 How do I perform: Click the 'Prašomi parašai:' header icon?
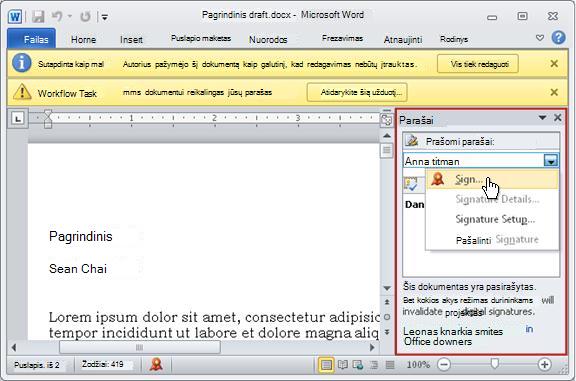click(x=412, y=141)
